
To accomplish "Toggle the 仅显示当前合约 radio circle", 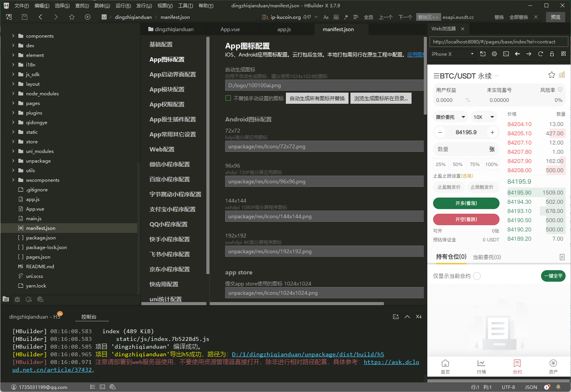I will click(x=477, y=276).
